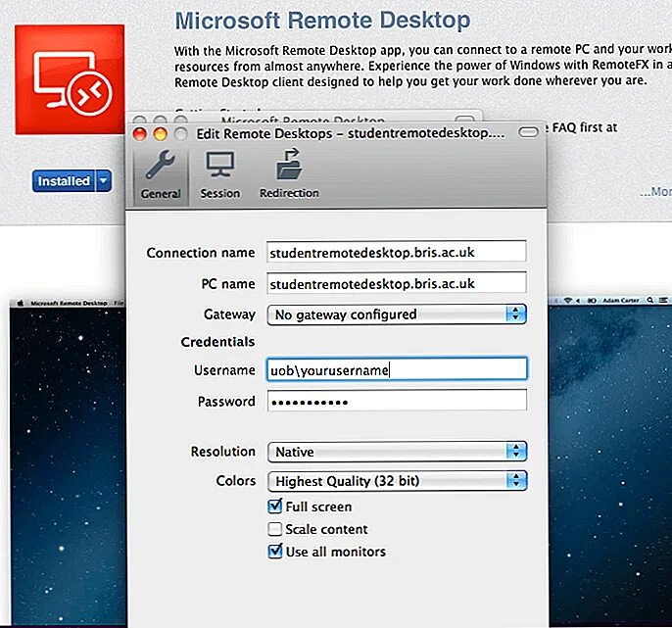Screen dimensions: 672x628
Task: Click the Password field
Action: point(396,402)
